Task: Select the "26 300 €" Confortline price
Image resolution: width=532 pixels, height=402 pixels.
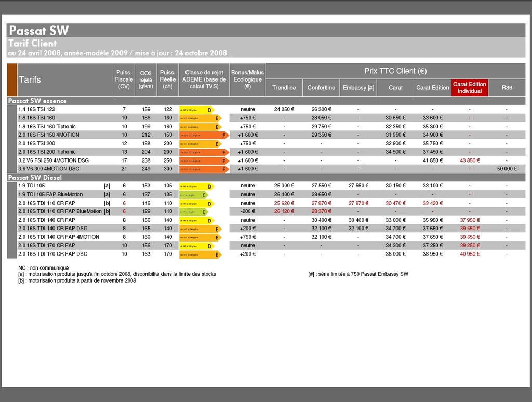Action: [x=321, y=109]
